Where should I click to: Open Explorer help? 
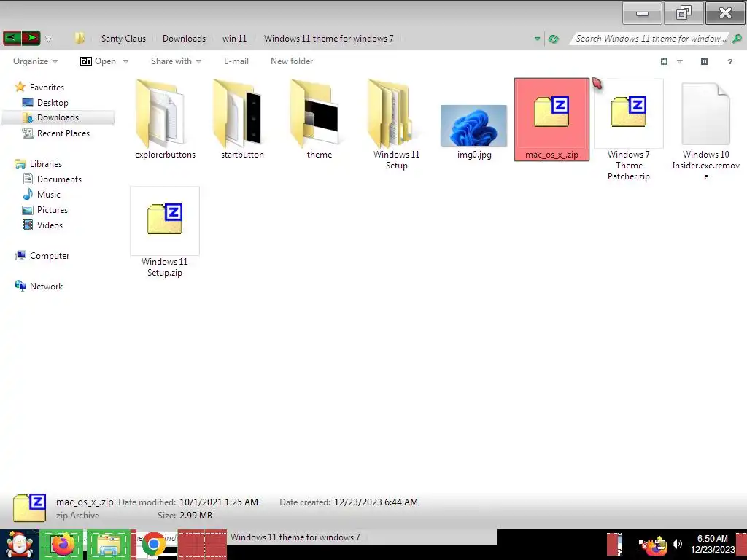pyautogui.click(x=729, y=61)
